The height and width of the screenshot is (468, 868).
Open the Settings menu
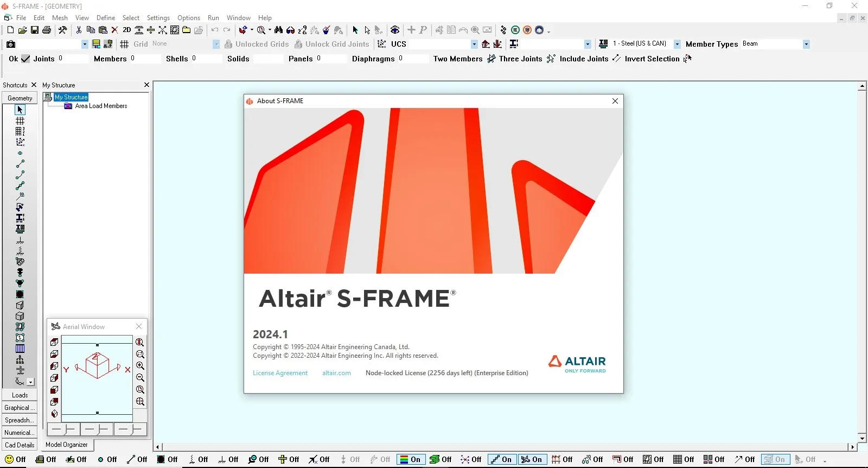[x=158, y=18]
